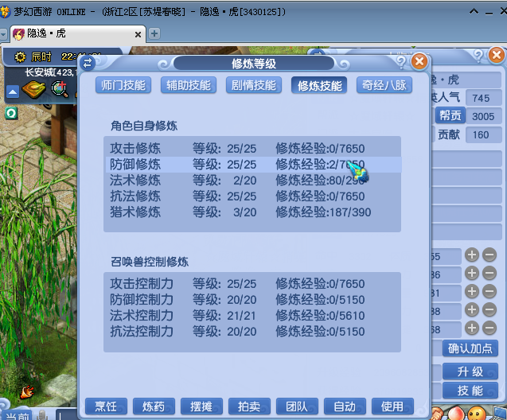
Task: Click the daytime sun icon next to 辰时
Action: pos(20,56)
